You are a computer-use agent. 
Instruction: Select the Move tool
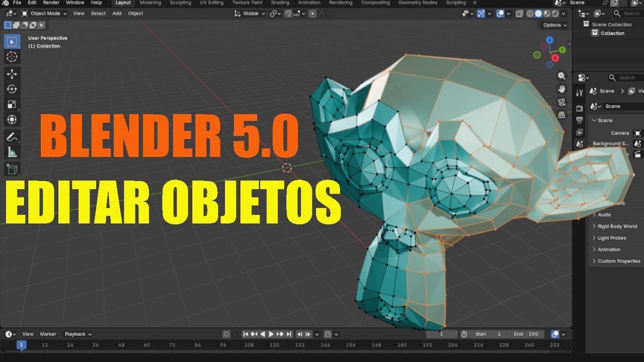[12, 74]
